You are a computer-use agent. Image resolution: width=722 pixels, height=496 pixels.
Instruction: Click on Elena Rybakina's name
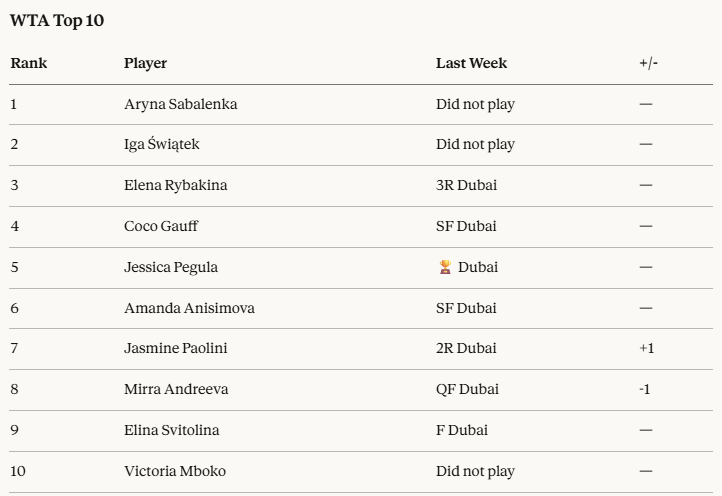pos(175,185)
